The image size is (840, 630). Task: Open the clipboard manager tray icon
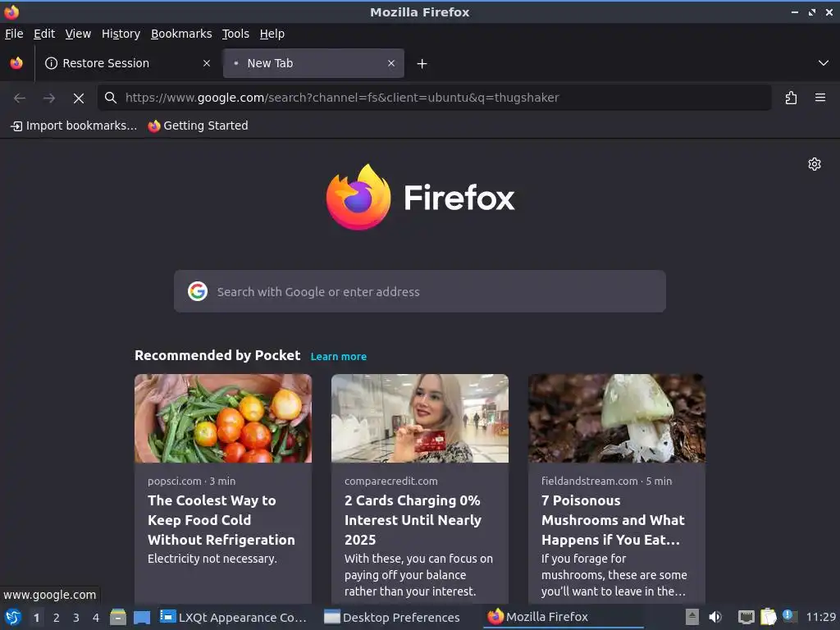click(x=768, y=617)
